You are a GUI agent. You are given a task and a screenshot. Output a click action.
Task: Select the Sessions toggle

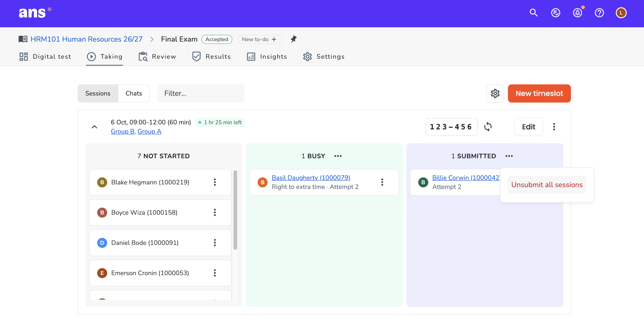(x=98, y=93)
